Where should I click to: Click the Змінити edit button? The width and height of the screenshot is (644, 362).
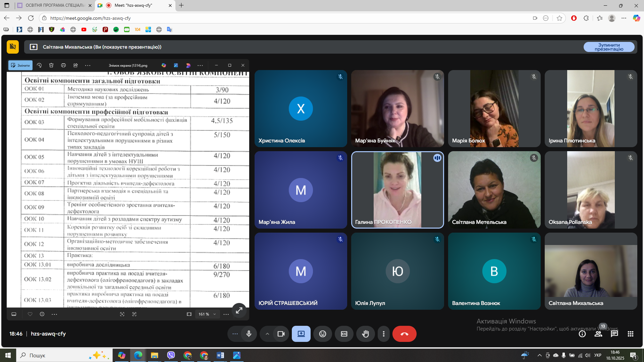[x=20, y=65]
